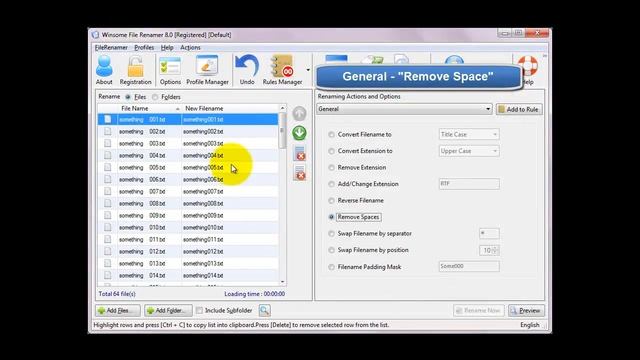Click the English language status bar label
640x360 pixels.
530,325
